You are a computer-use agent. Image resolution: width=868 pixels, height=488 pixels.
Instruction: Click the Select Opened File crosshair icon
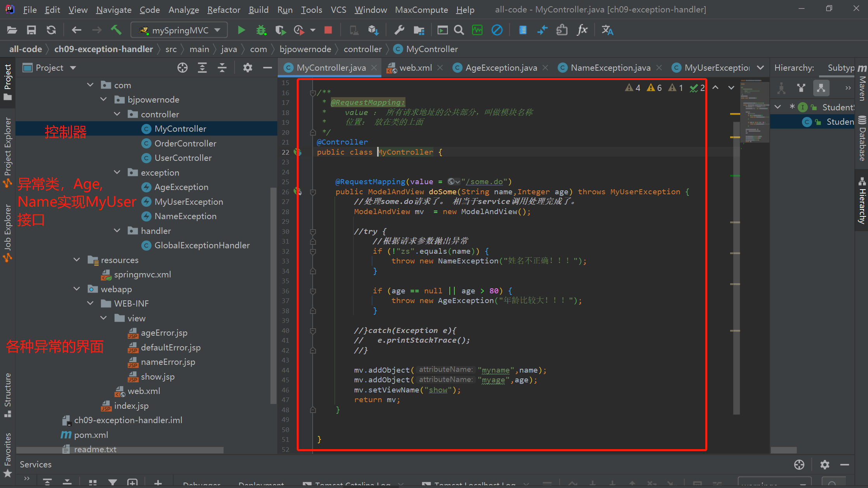pos(182,68)
